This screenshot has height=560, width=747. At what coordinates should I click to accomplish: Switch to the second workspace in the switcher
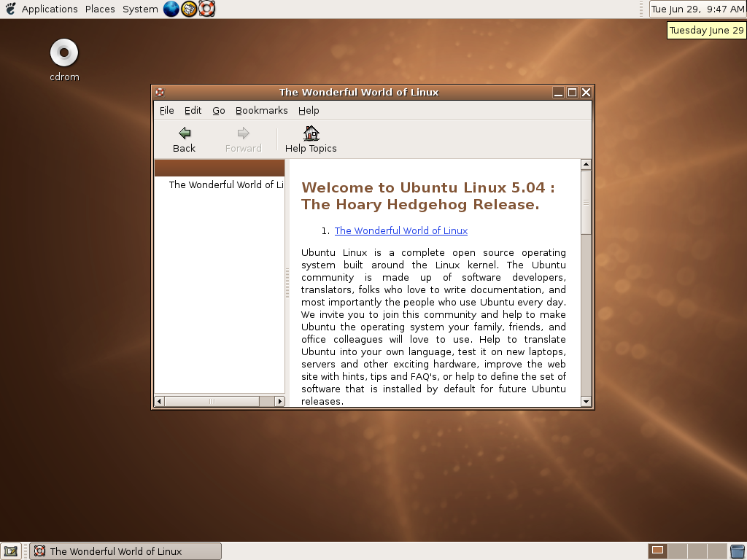678,551
